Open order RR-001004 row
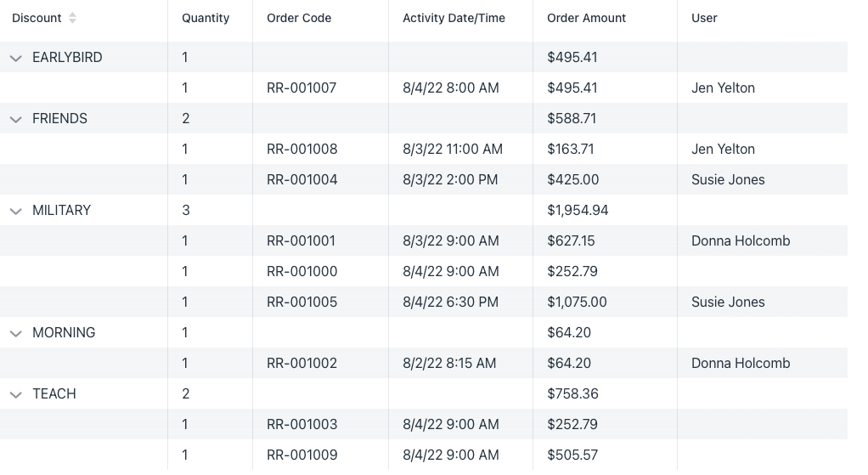Viewport: 868px width, 475px height. coord(424,179)
